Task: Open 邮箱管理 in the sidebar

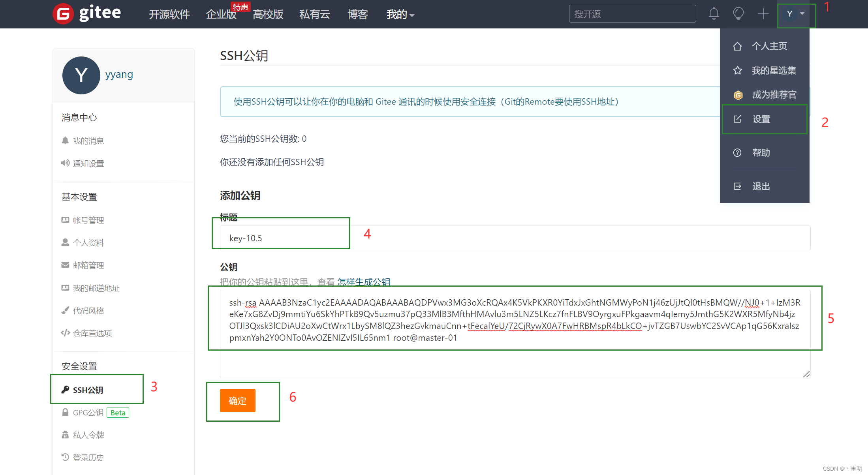Action: [x=88, y=265]
